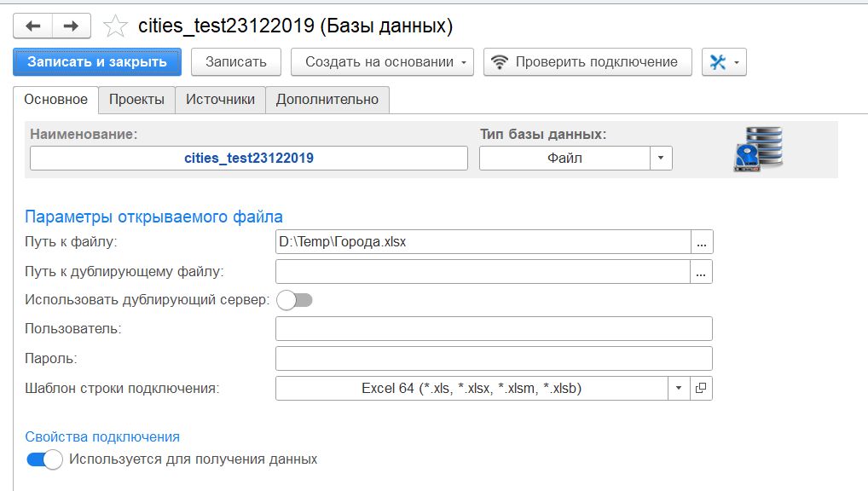
Task: Disable 'Используется для получения данных' toggle
Action: tap(44, 459)
